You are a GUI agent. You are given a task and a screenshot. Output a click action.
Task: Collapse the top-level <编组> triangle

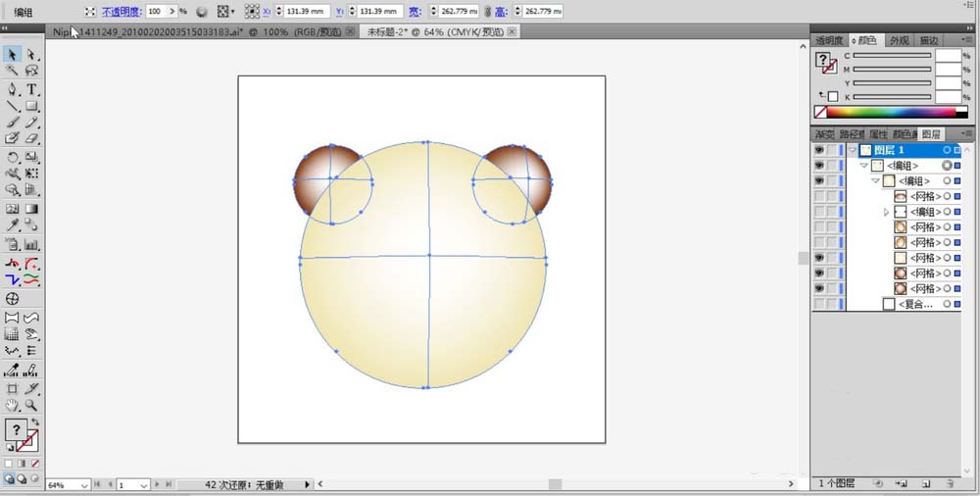point(863,166)
